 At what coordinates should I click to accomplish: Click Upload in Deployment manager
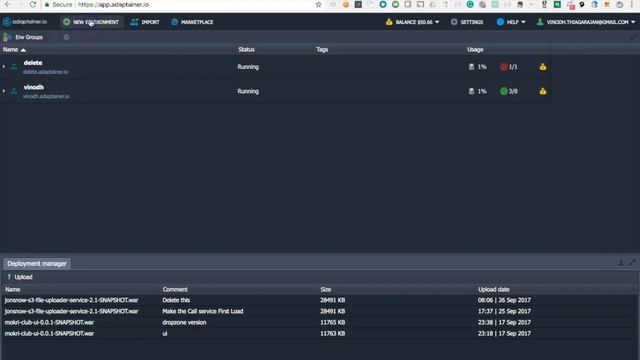pos(20,277)
